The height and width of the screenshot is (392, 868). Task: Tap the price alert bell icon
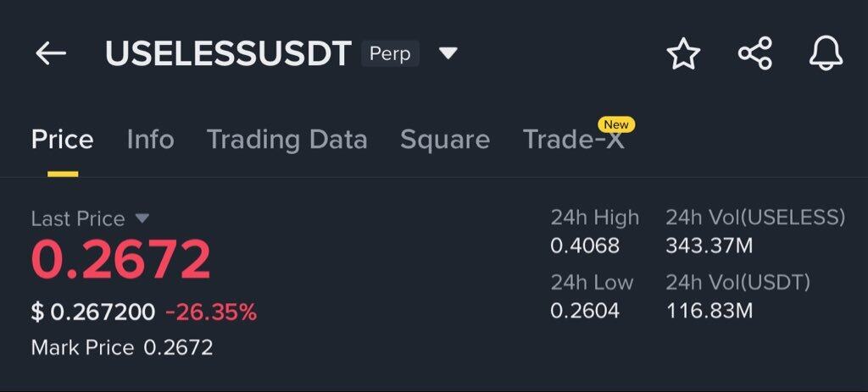coord(825,54)
